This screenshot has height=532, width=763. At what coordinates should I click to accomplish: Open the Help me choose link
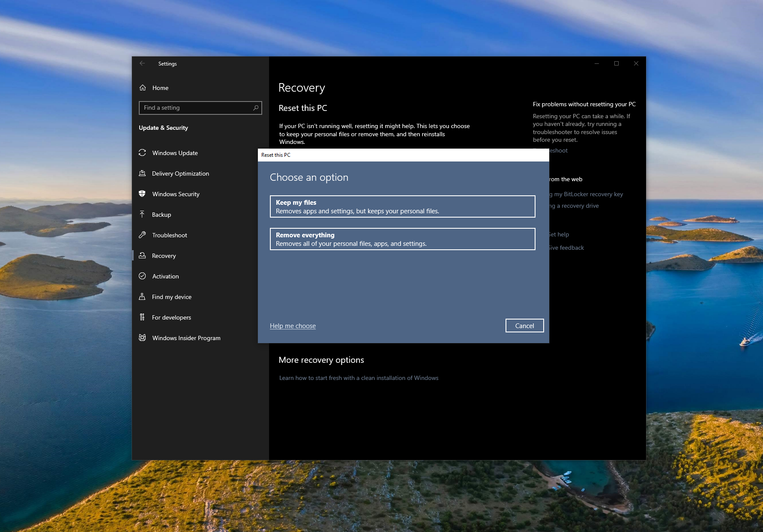click(293, 326)
